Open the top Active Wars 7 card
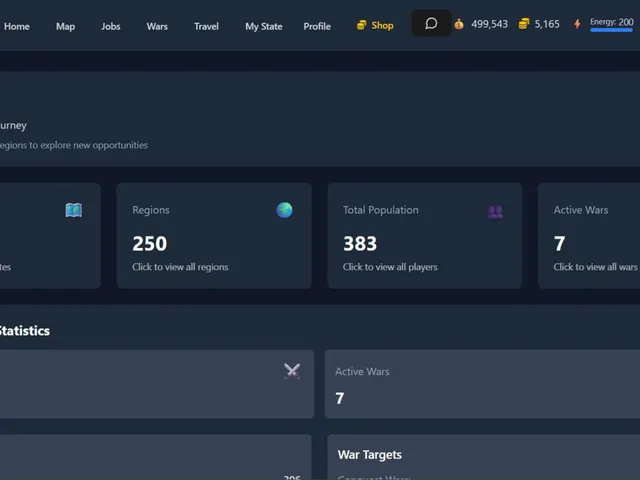Viewport: 640px width, 480px height. coord(589,236)
